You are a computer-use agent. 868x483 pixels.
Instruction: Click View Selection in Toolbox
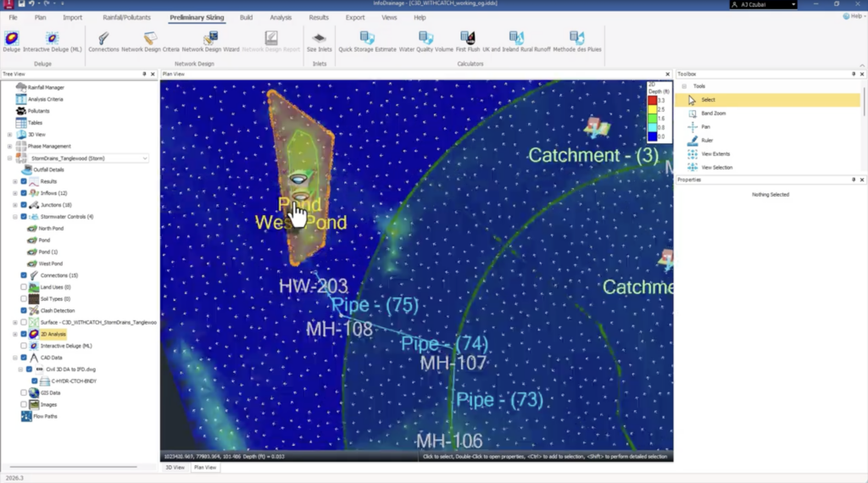716,167
